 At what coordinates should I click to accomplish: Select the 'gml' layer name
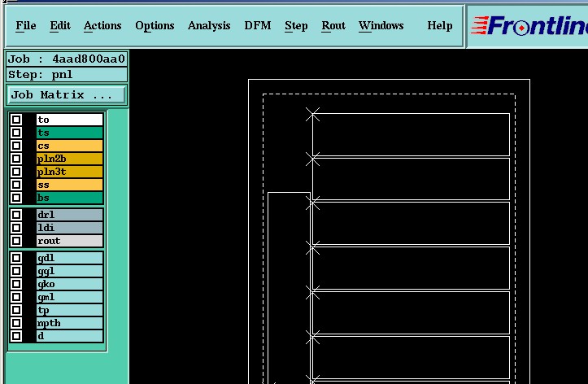pos(70,297)
